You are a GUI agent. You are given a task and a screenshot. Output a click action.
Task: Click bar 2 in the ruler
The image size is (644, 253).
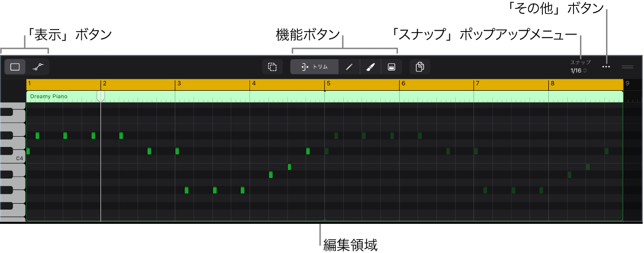click(x=105, y=83)
